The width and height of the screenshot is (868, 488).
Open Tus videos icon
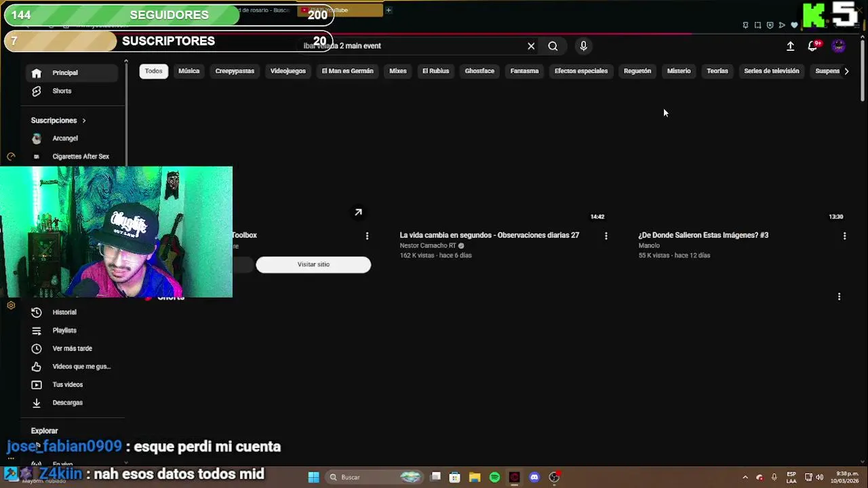point(37,385)
